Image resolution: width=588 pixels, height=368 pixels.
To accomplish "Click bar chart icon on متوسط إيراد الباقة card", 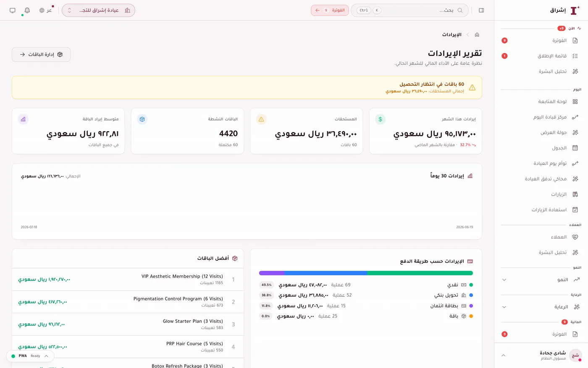I will click(23, 119).
